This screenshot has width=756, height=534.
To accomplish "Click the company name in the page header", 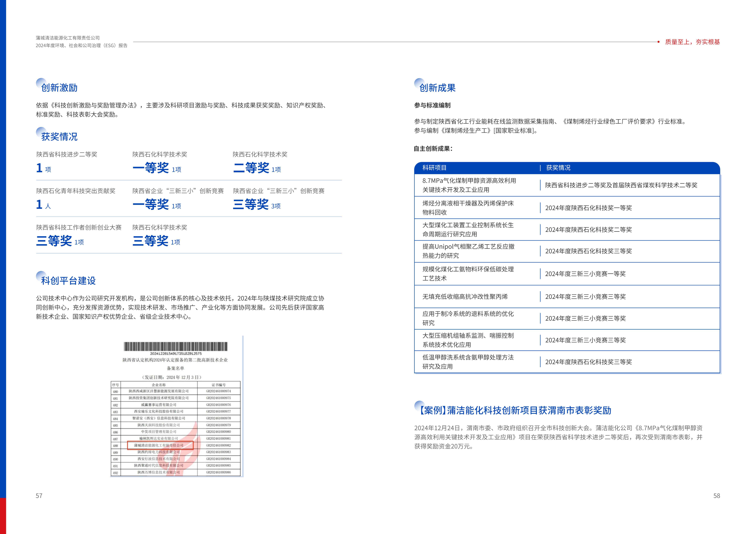I will click(x=68, y=38).
